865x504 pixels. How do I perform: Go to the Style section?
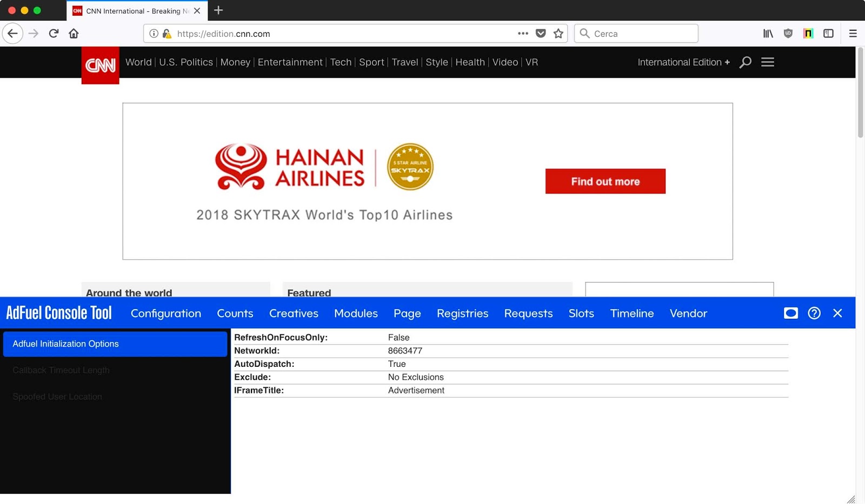click(437, 62)
